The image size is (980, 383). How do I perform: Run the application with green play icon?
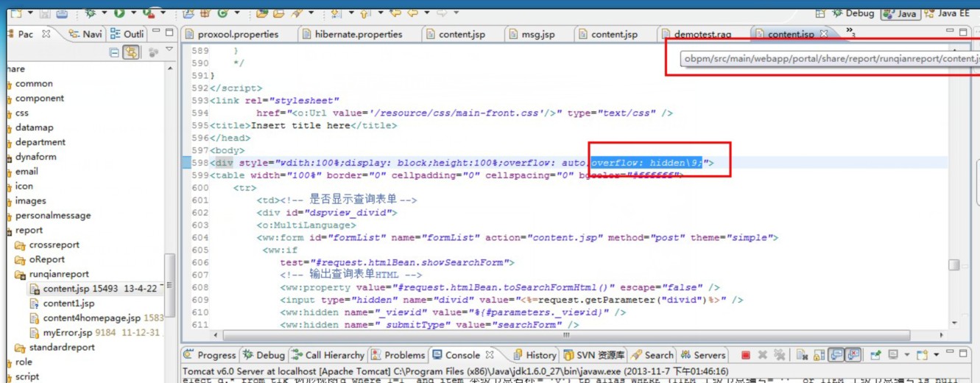point(119,13)
